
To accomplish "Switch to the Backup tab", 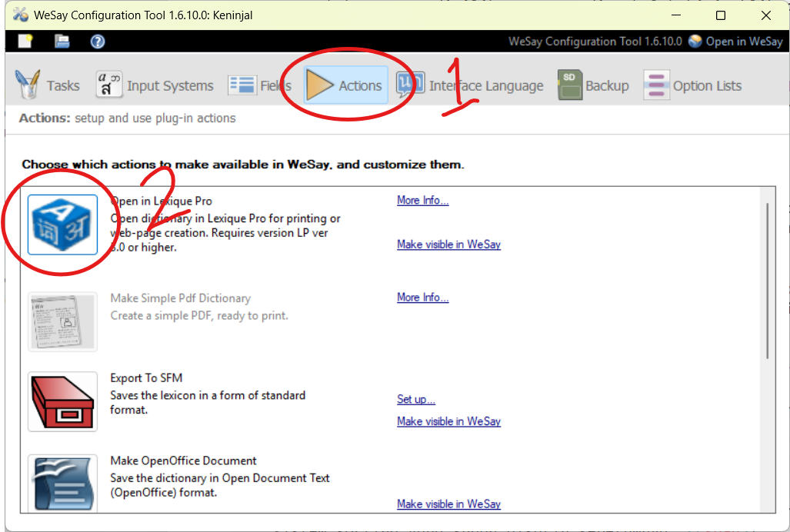I will click(x=594, y=85).
